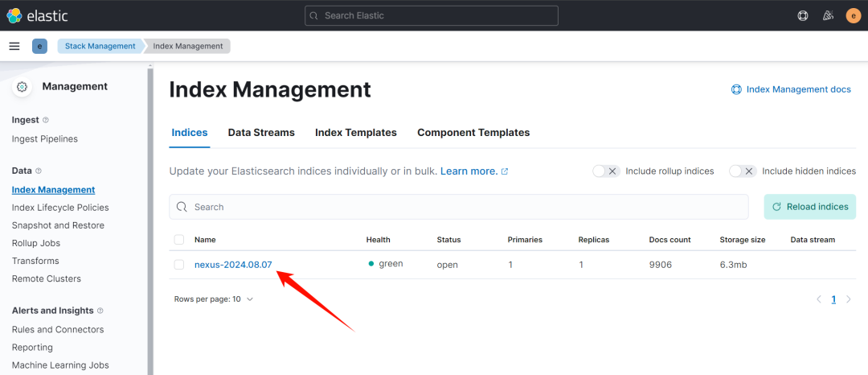Click the Index Management docs lifebuoy icon
The image size is (868, 375).
coord(736,90)
